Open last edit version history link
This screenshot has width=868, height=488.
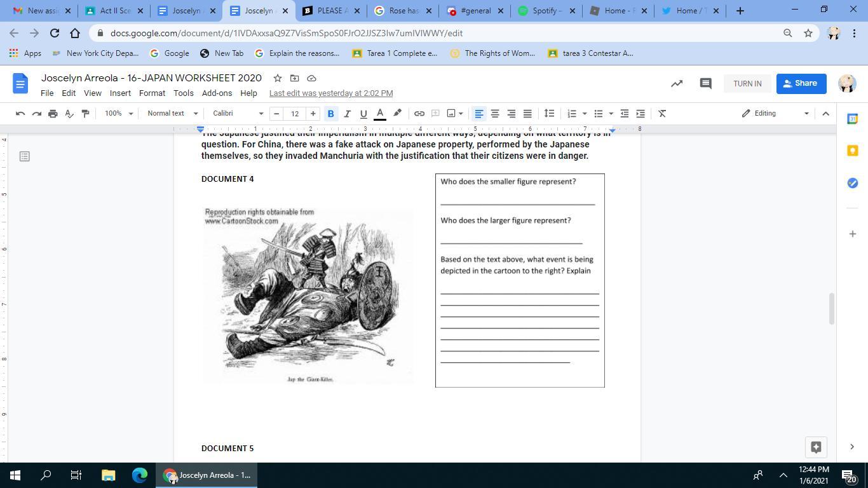(x=331, y=93)
